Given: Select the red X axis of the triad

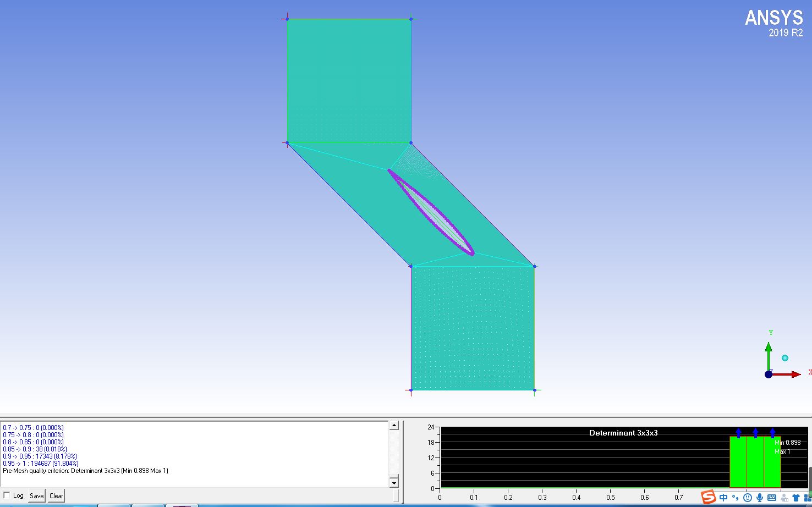Looking at the screenshot, I should point(787,374).
